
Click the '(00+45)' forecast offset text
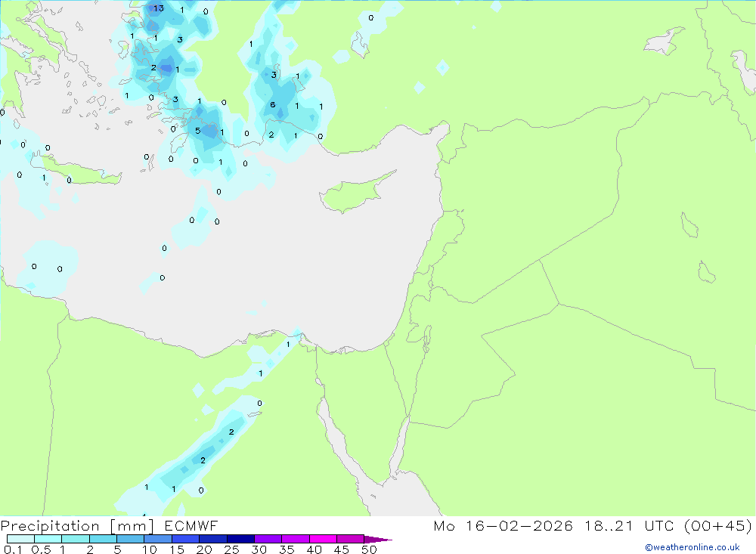[718, 526]
